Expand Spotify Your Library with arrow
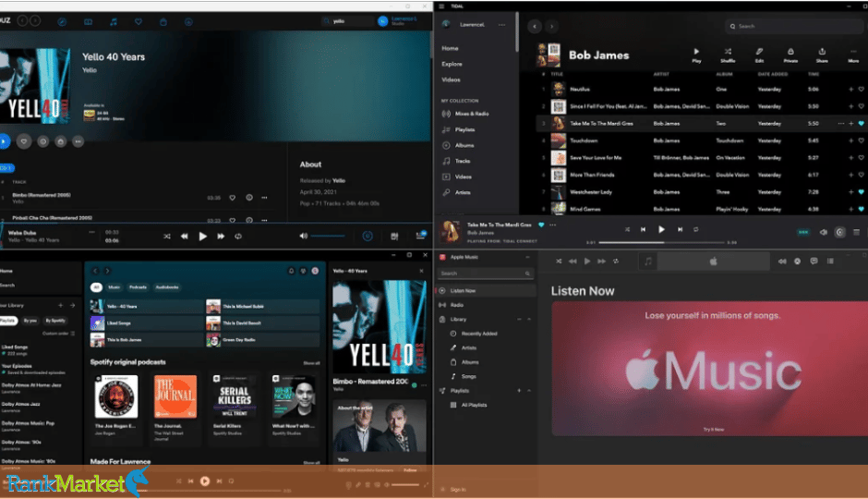Screen dimensions: 868x499 click(72, 305)
